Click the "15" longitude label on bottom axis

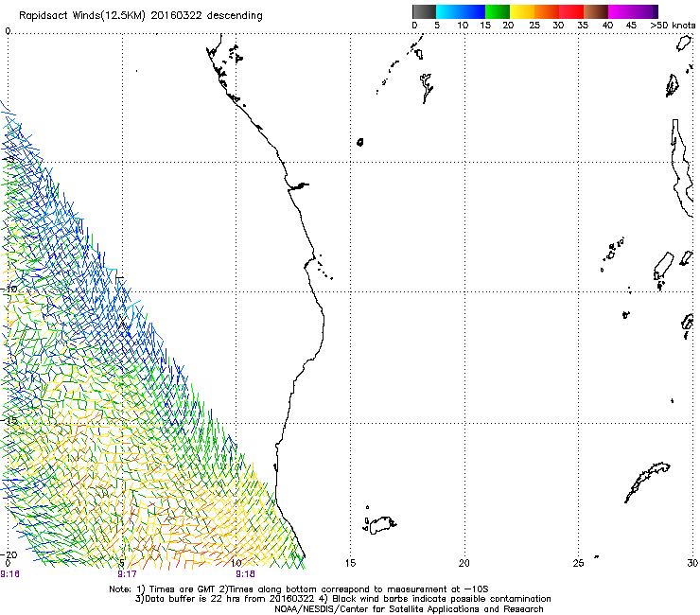tap(350, 563)
